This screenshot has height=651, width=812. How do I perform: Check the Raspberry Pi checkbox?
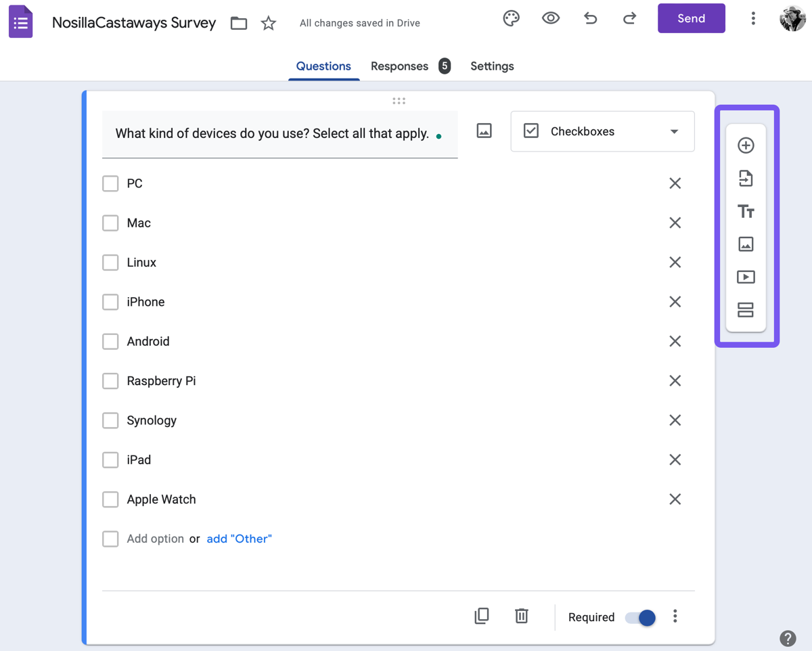pos(110,381)
